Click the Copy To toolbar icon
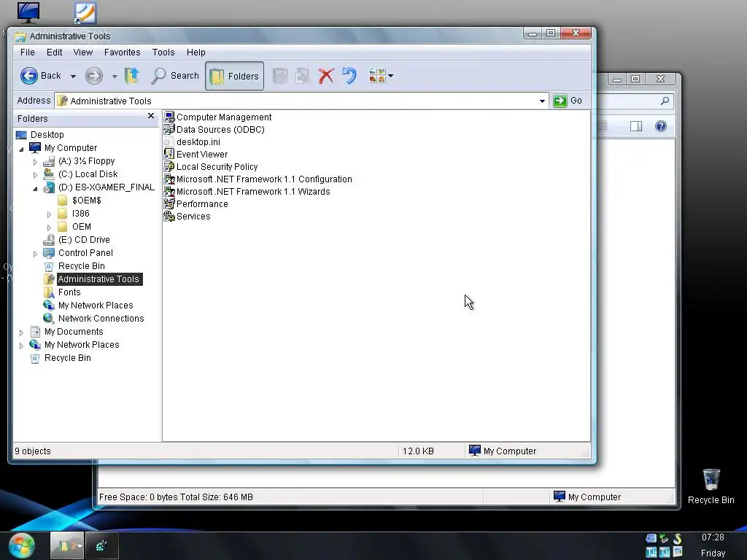 tap(302, 76)
